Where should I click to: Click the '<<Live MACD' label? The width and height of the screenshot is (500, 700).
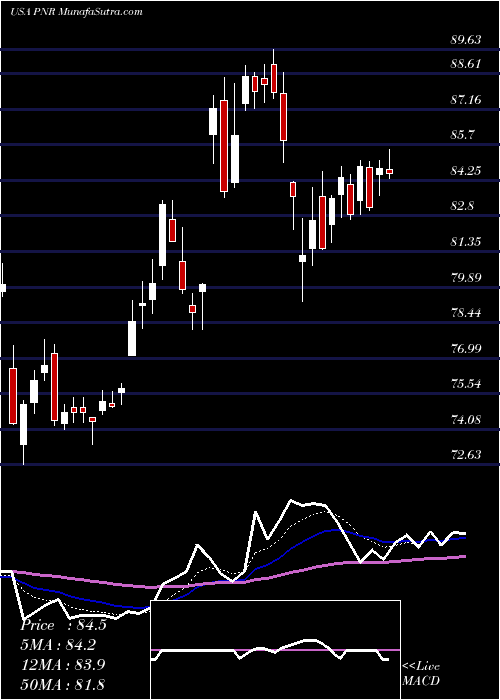[421, 673]
